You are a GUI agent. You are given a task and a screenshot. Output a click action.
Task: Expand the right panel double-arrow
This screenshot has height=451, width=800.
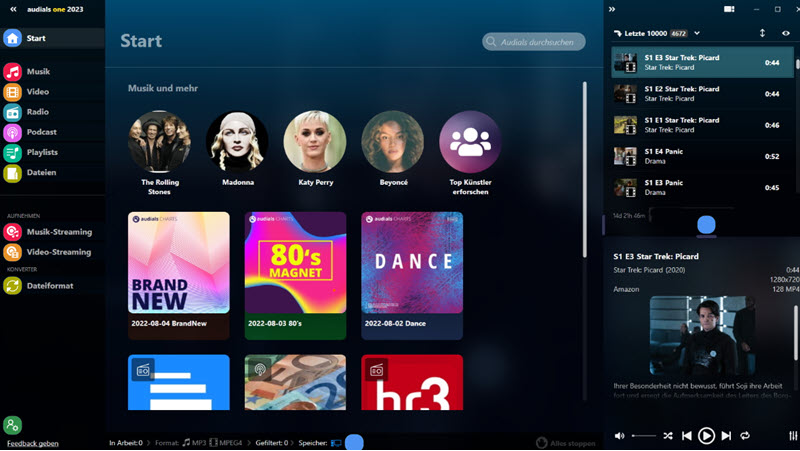(612, 9)
